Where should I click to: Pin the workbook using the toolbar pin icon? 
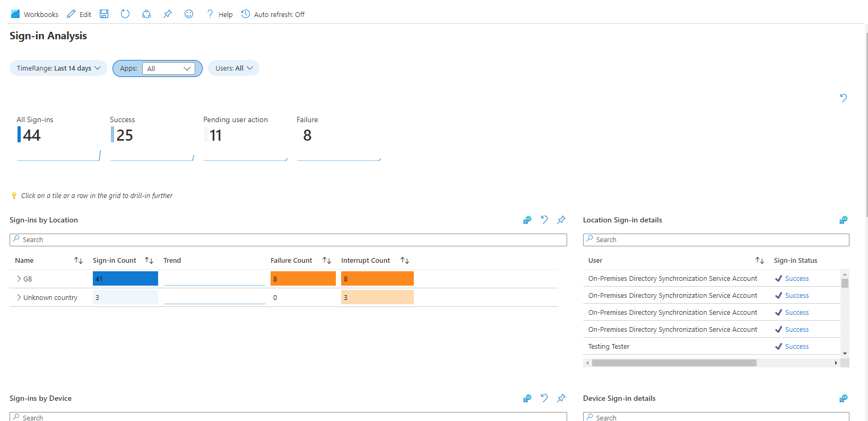coord(168,14)
